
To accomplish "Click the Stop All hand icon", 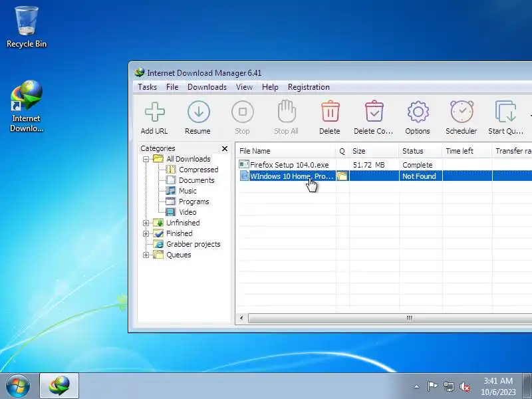I will click(x=287, y=111).
